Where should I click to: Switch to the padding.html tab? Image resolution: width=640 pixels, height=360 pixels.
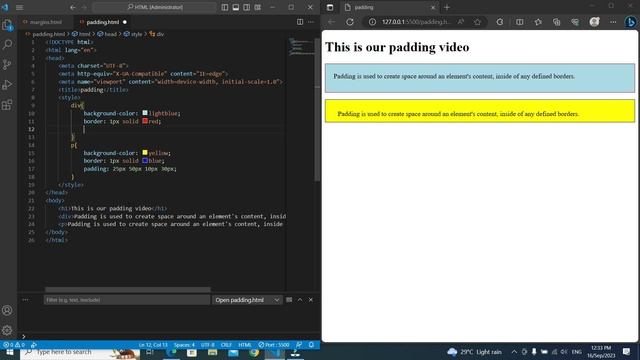103,22
